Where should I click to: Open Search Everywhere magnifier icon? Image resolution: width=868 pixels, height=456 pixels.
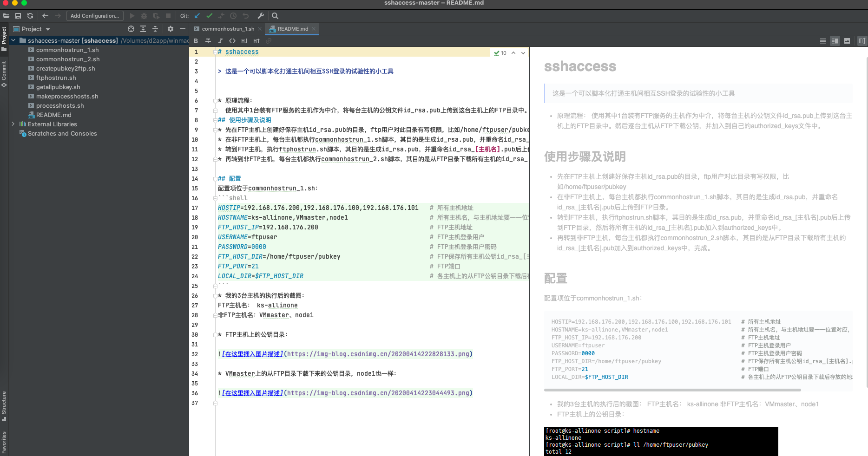click(275, 16)
